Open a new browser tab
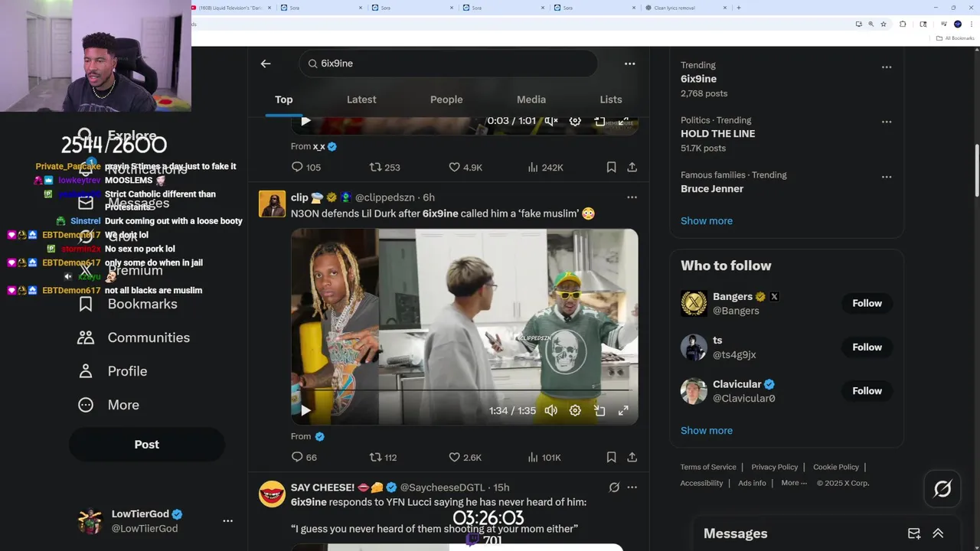The height and width of the screenshot is (551, 980). [738, 8]
